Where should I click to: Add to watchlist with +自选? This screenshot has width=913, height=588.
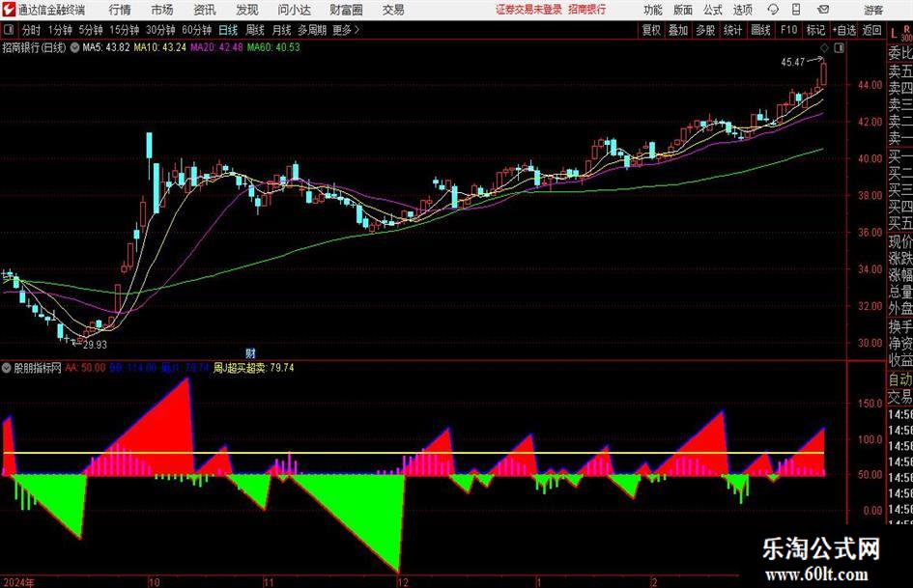pos(843,30)
